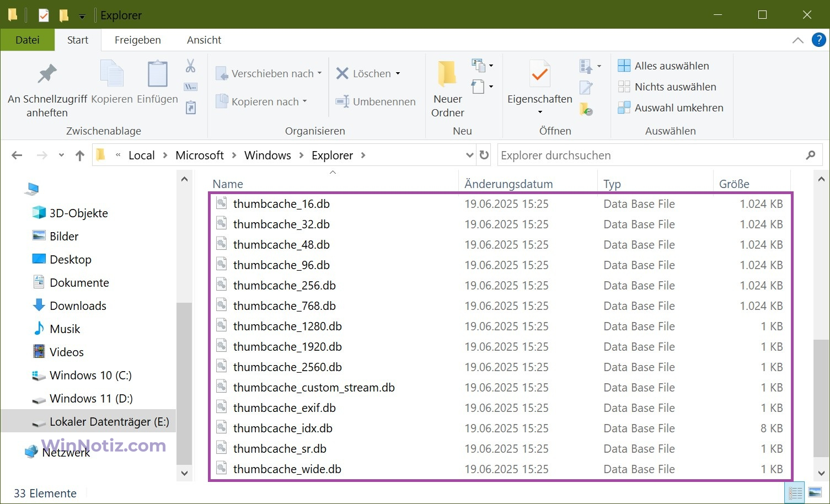Click the copy path icon
Image resolution: width=830 pixels, height=504 pixels.
[x=190, y=87]
